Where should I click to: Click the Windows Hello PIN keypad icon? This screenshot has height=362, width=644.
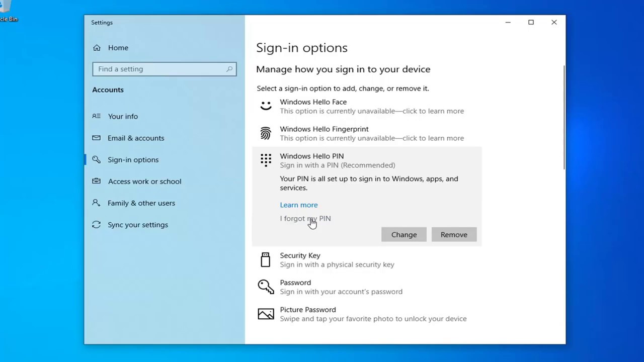pyautogui.click(x=266, y=160)
